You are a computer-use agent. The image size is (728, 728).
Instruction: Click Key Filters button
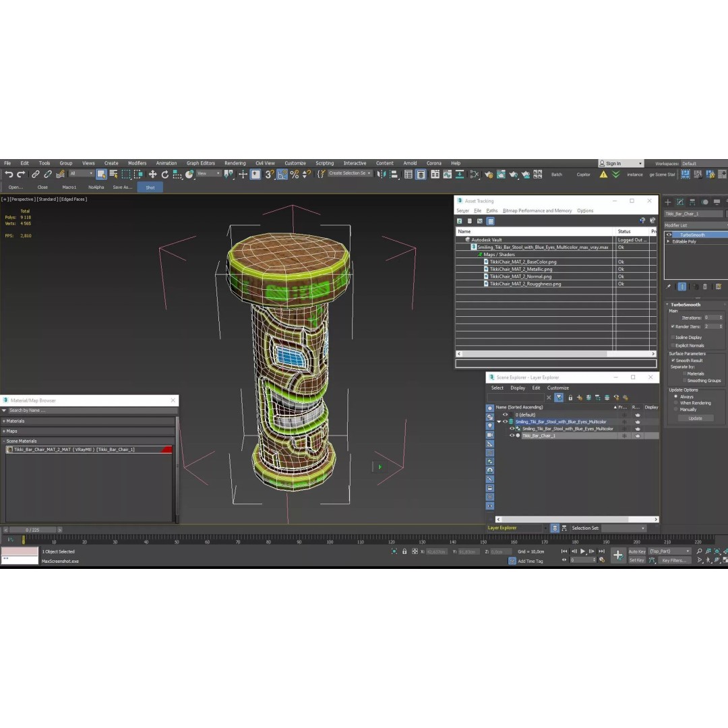673,560
